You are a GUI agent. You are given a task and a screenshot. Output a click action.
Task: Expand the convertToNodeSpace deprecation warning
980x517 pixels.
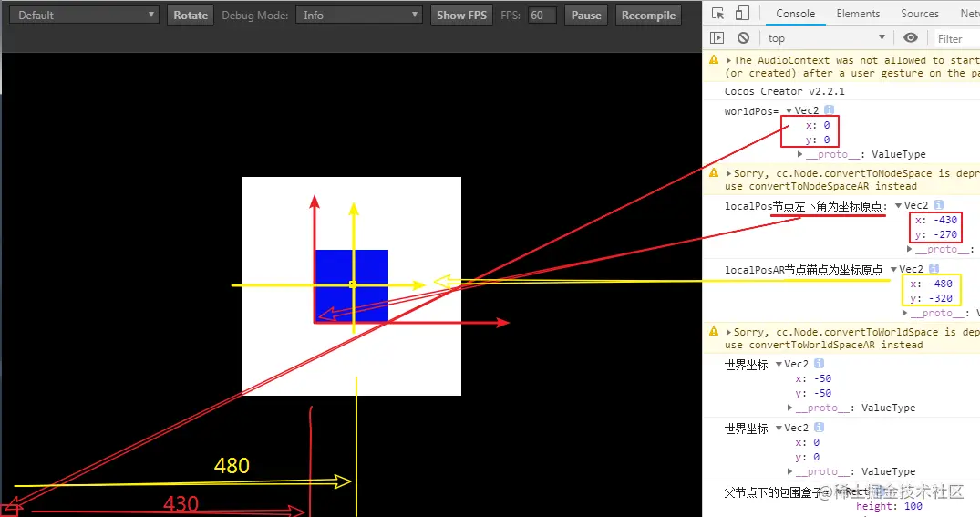728,174
